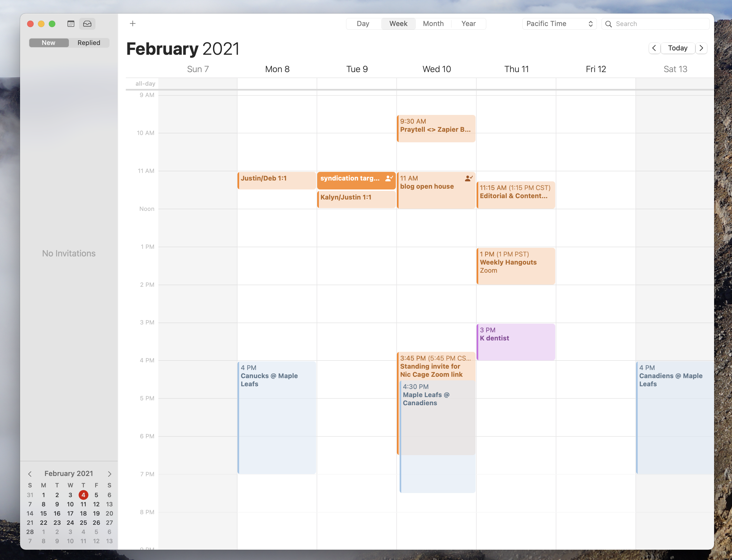Click the February 4 date in mini calendar
The image size is (732, 560).
pyautogui.click(x=83, y=495)
